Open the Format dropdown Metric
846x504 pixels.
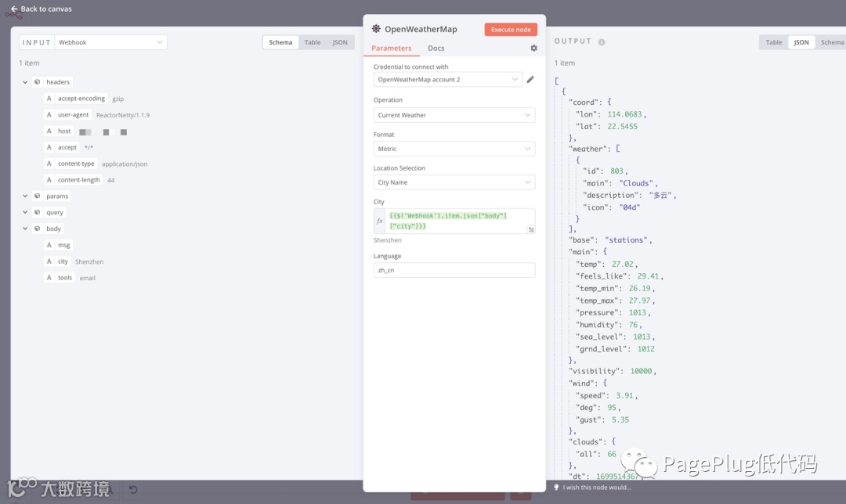[454, 148]
